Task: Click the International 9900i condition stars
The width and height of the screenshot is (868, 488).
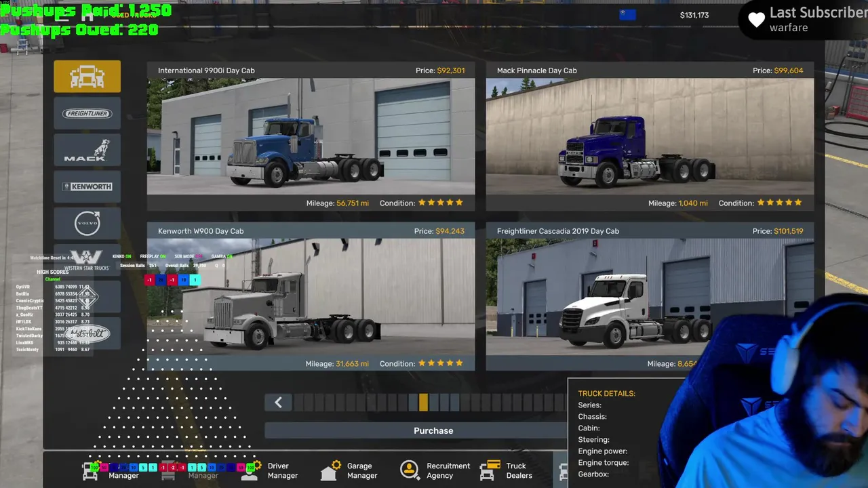Action: [x=441, y=203]
